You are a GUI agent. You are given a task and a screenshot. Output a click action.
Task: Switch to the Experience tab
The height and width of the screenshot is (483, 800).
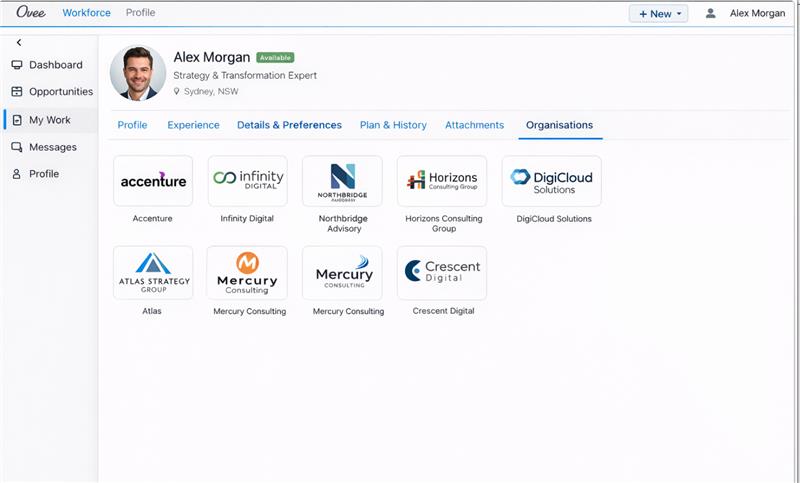click(x=193, y=125)
